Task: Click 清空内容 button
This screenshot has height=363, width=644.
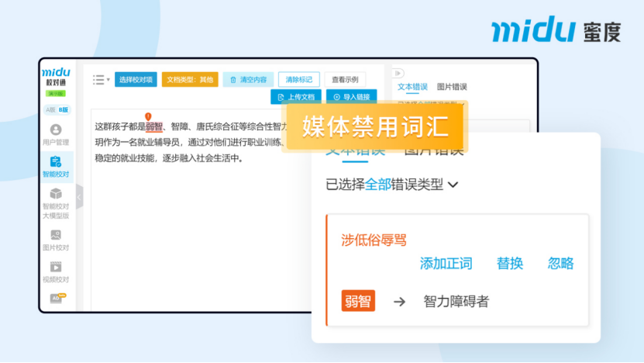Action: click(249, 80)
